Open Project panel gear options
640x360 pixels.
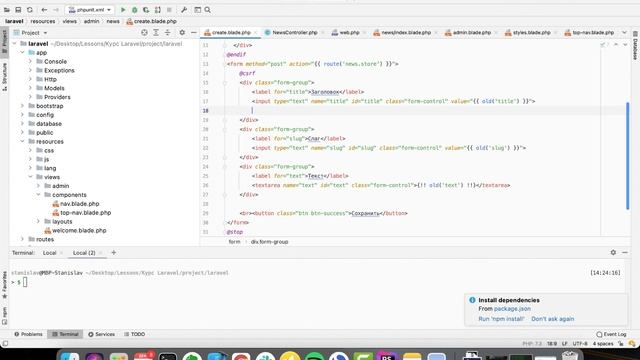(182, 33)
